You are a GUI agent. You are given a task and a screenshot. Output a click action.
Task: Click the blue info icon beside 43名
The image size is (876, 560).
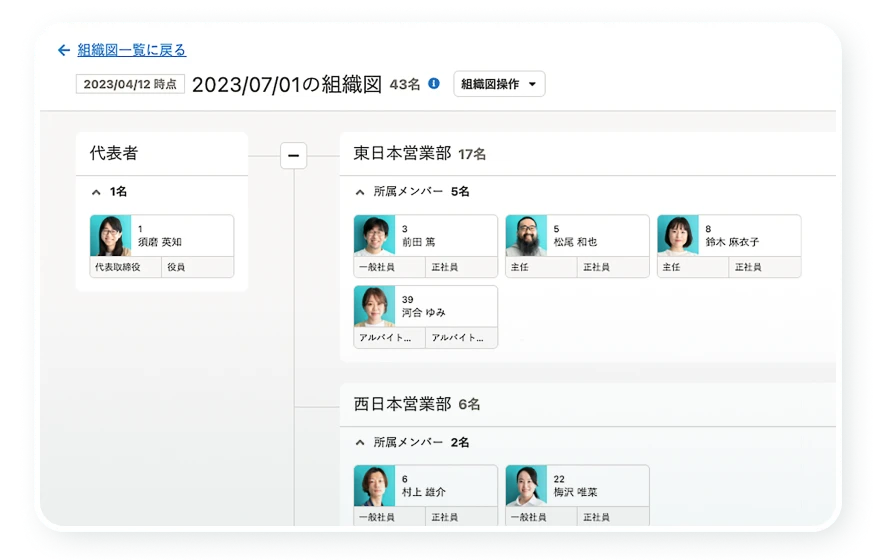433,84
